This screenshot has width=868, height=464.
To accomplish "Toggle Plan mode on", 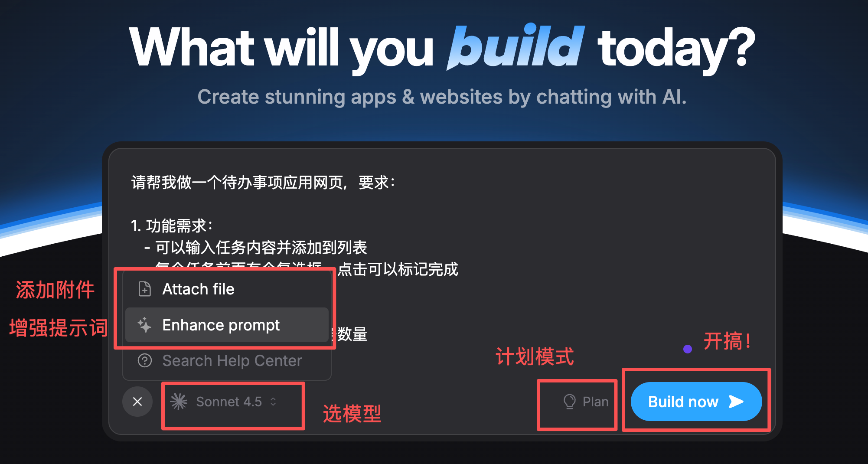I will (586, 402).
